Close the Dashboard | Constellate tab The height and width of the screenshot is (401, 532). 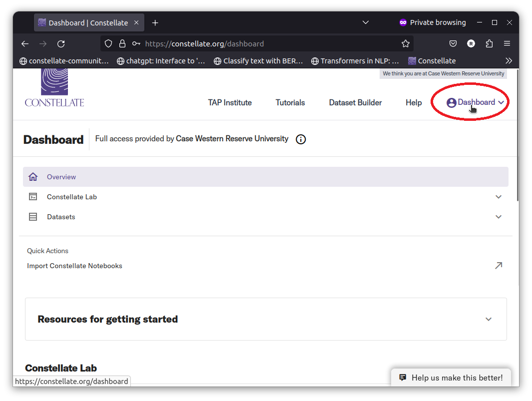(136, 22)
